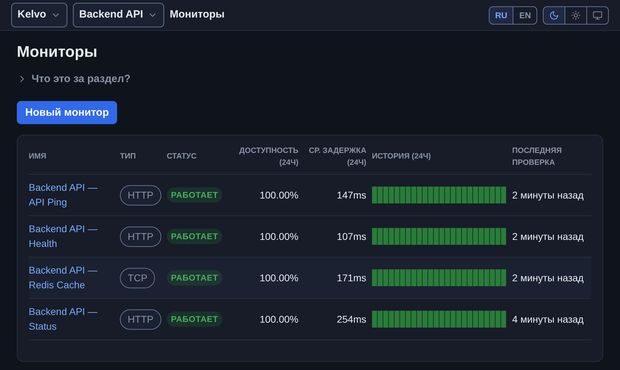Click ТИП column header
The height and width of the screenshot is (370, 620).
(128, 156)
